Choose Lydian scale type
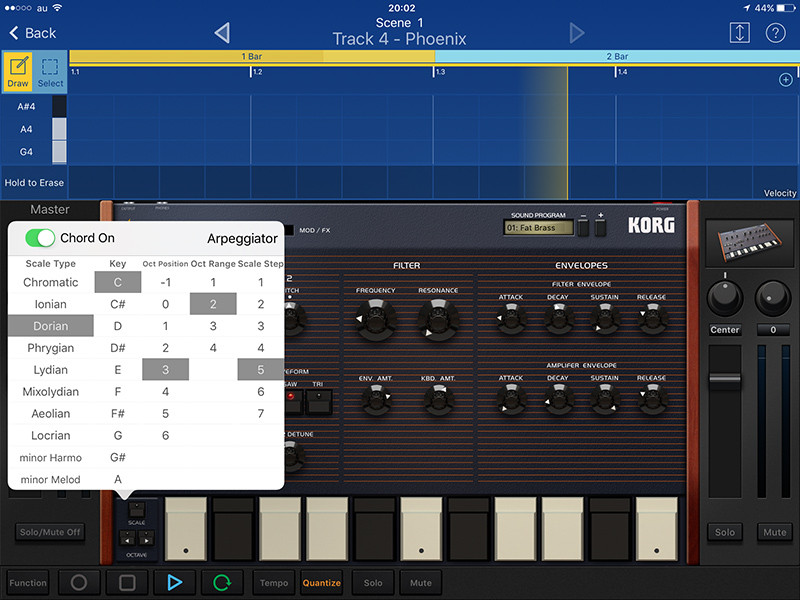Image resolution: width=800 pixels, height=600 pixels. (51, 370)
